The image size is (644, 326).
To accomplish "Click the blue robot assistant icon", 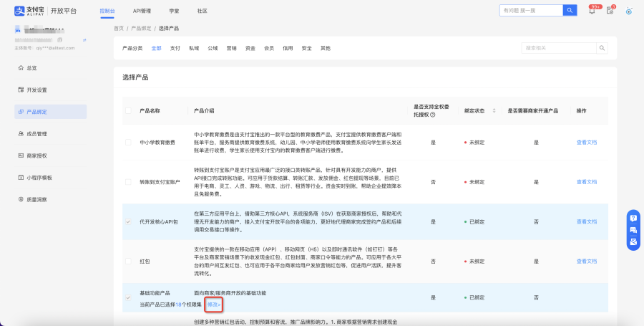I will click(629, 11).
